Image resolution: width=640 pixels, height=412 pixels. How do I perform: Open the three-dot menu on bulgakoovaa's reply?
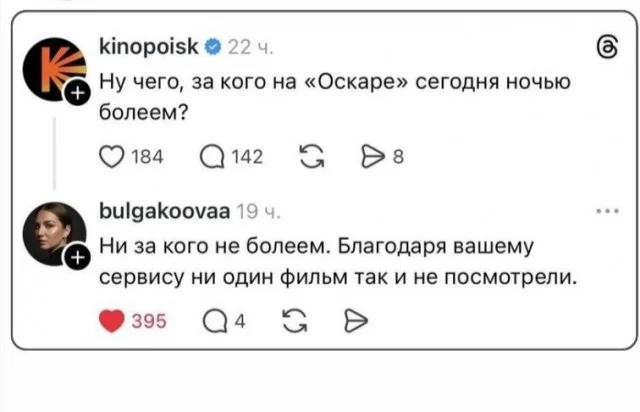605,212
